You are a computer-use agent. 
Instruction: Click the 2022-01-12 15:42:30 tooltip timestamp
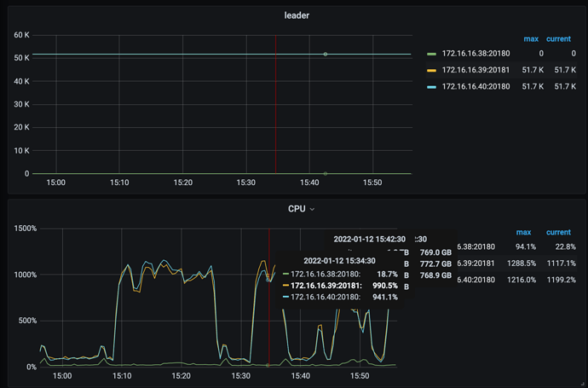tap(369, 240)
